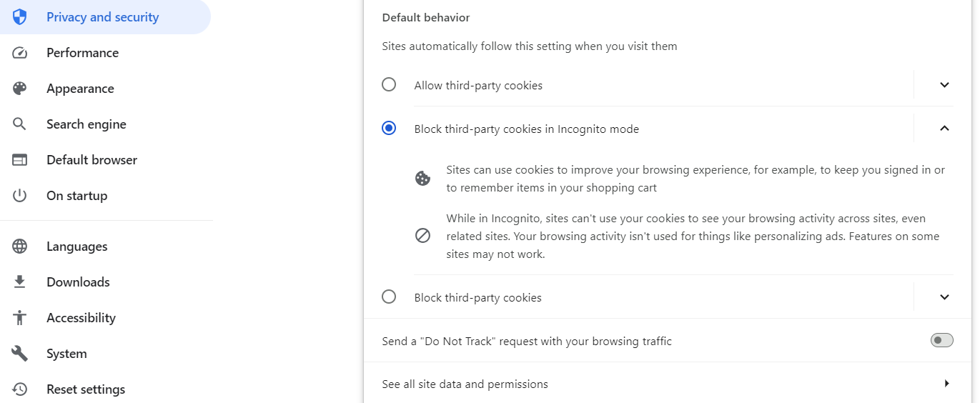The width and height of the screenshot is (980, 403).
Task: Click the Performance gauge icon
Action: 20,53
